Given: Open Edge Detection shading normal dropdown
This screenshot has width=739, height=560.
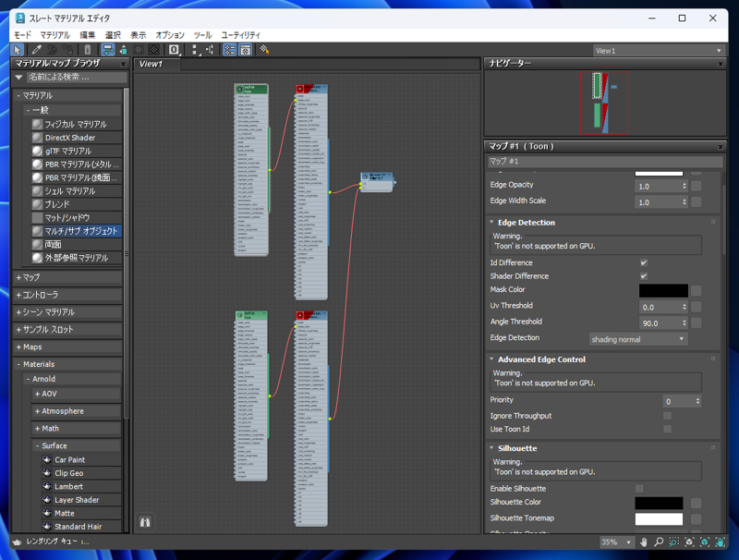Looking at the screenshot, I should point(638,339).
